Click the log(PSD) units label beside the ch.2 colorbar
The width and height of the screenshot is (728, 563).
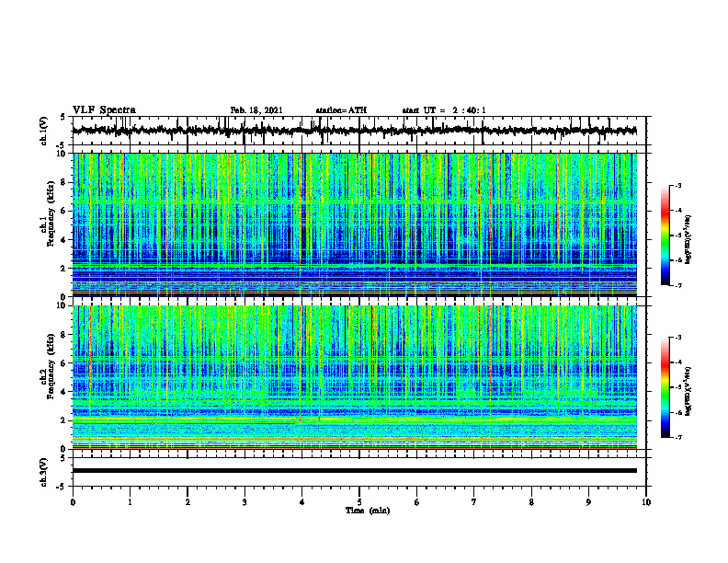pos(688,391)
